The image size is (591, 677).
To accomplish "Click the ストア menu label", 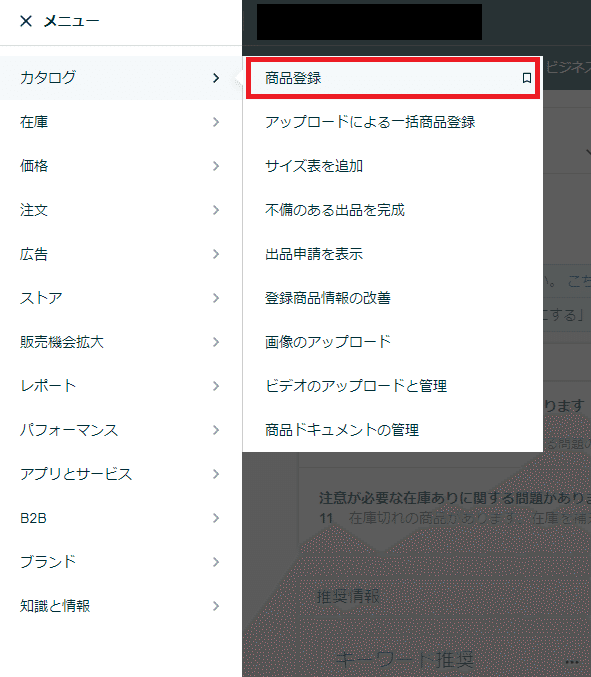I will 41,298.
